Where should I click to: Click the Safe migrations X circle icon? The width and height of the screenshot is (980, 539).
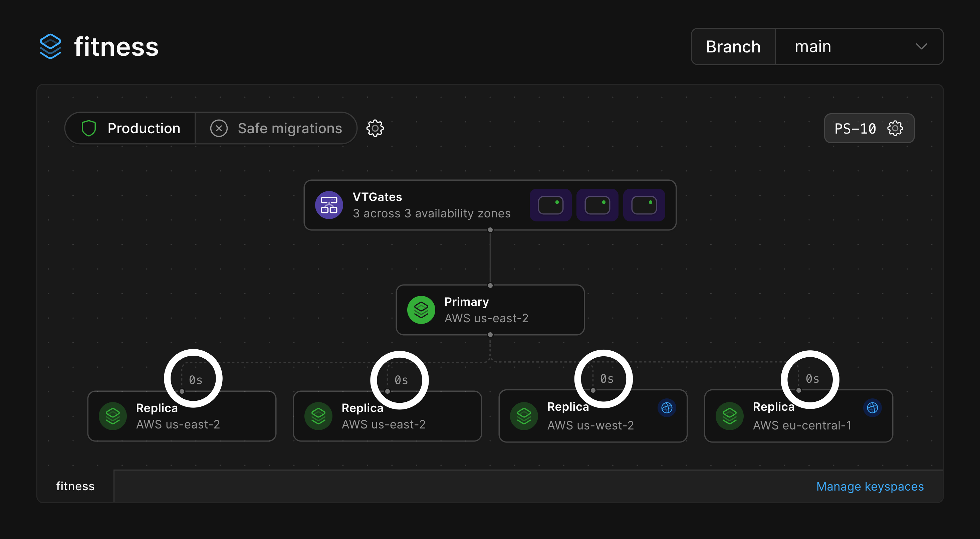coord(219,128)
